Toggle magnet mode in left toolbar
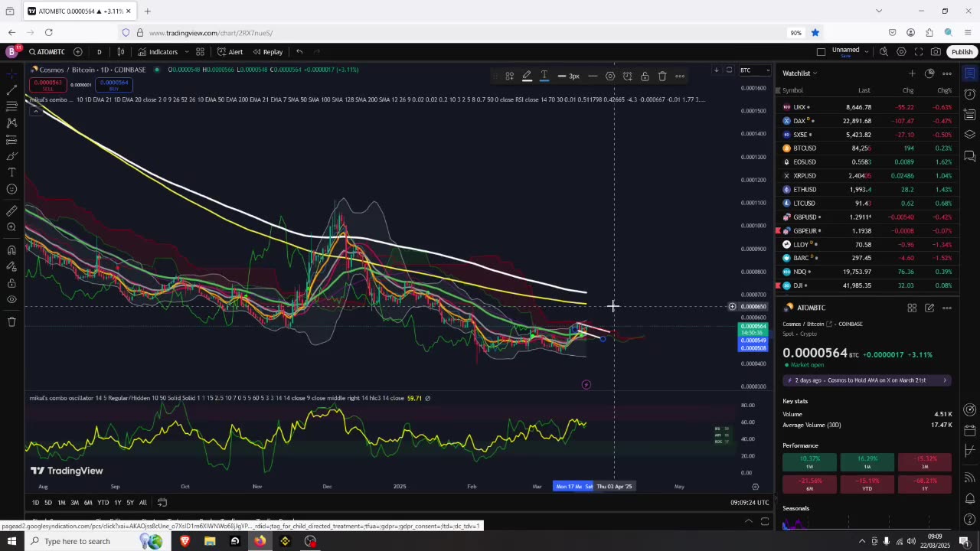The height and width of the screenshot is (551, 980). tap(11, 250)
